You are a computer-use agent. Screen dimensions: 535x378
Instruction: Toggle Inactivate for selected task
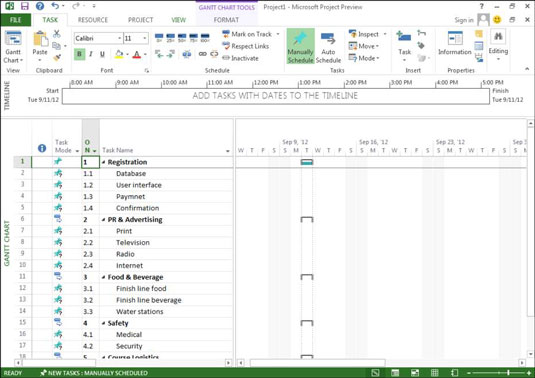(241, 58)
